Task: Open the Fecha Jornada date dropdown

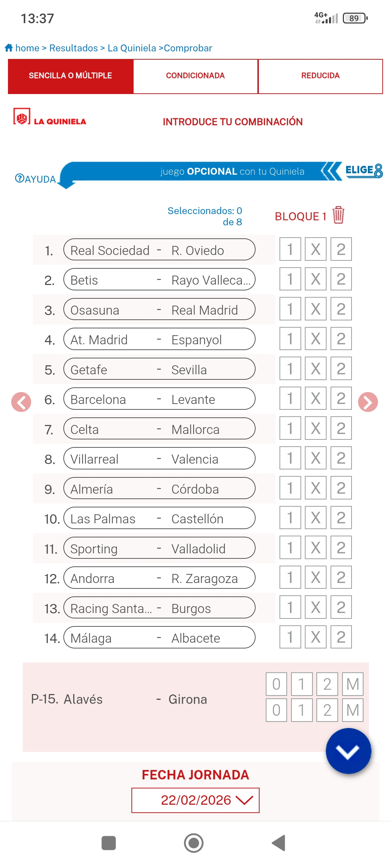Action: pos(195,800)
